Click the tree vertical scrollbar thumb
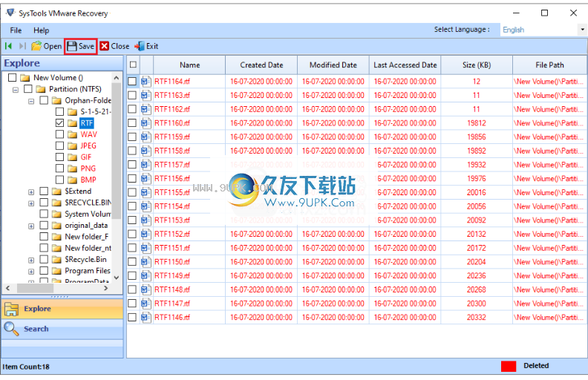588x380 pixels. coord(117,151)
